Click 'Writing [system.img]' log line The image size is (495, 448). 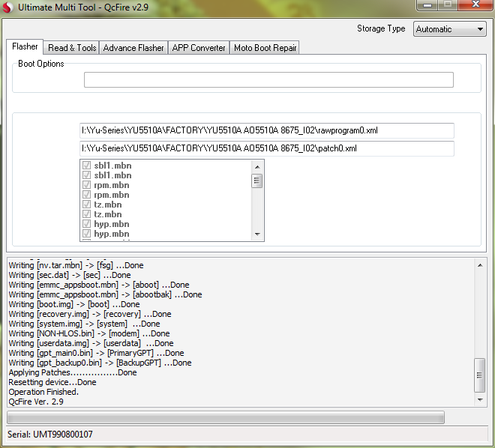tap(84, 324)
